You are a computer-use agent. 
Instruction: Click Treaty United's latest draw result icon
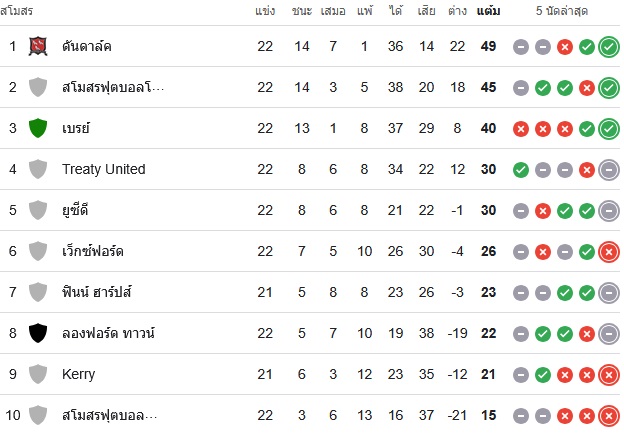tap(609, 170)
